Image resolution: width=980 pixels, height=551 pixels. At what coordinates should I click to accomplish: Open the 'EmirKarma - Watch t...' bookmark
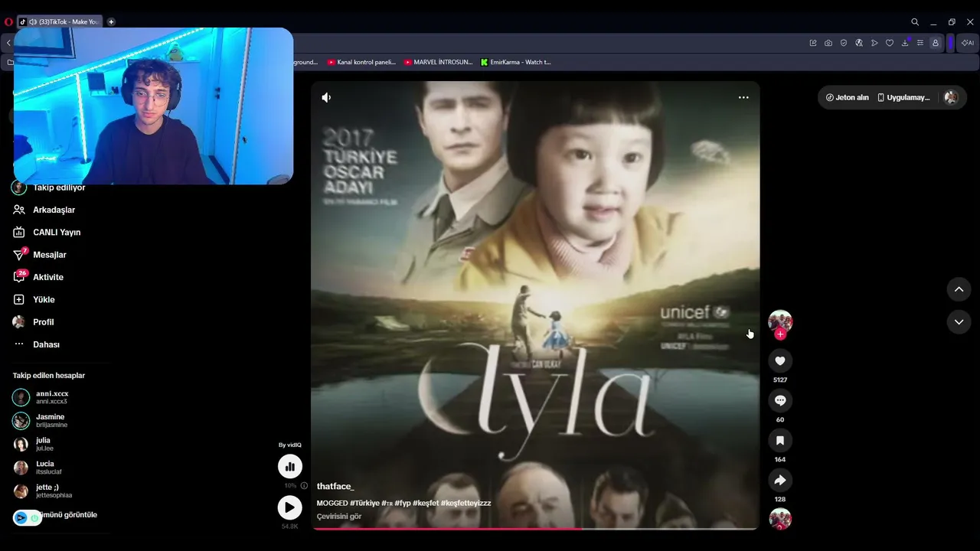tap(516, 62)
